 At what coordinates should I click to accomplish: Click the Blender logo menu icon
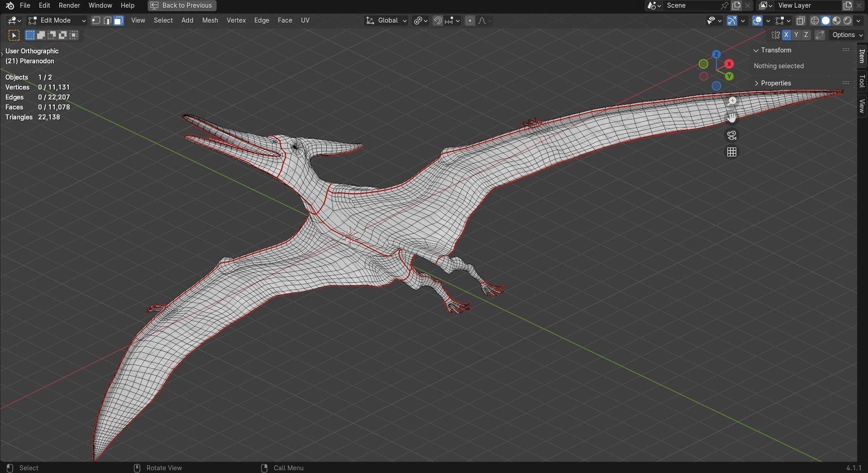(x=10, y=5)
